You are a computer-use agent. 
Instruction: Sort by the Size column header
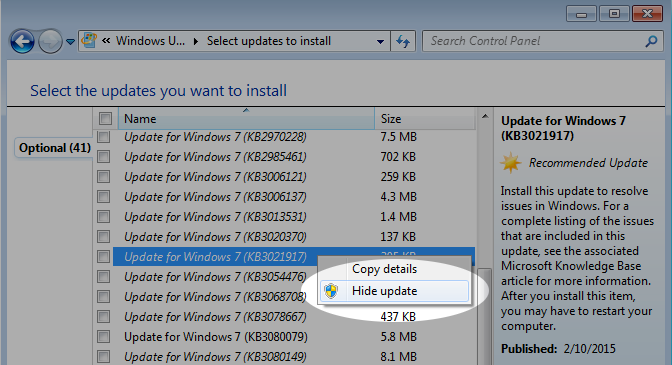425,119
